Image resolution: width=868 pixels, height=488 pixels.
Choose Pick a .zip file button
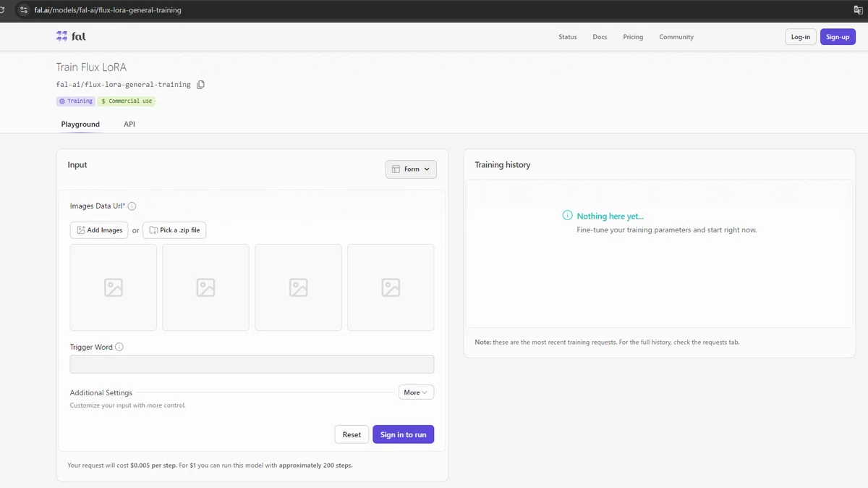pyautogui.click(x=174, y=230)
